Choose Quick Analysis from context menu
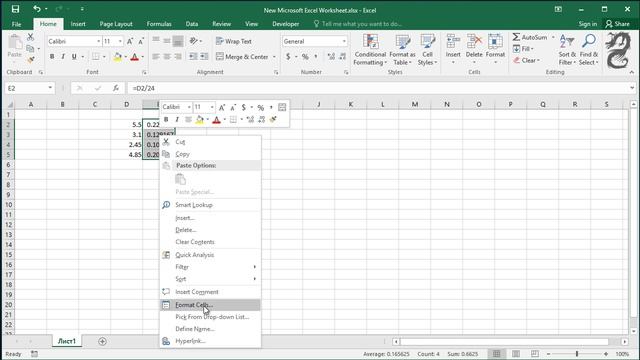640x360 pixels. pyautogui.click(x=210, y=255)
